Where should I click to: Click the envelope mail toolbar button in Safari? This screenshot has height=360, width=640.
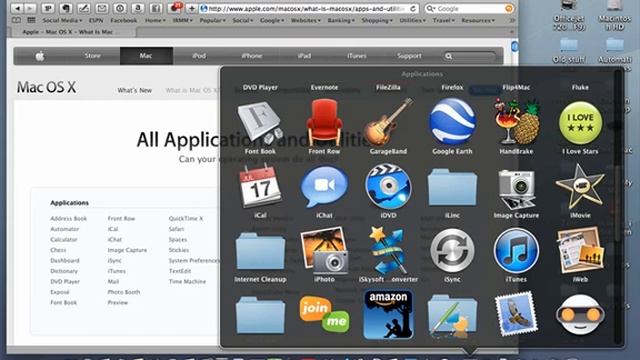tap(102, 8)
